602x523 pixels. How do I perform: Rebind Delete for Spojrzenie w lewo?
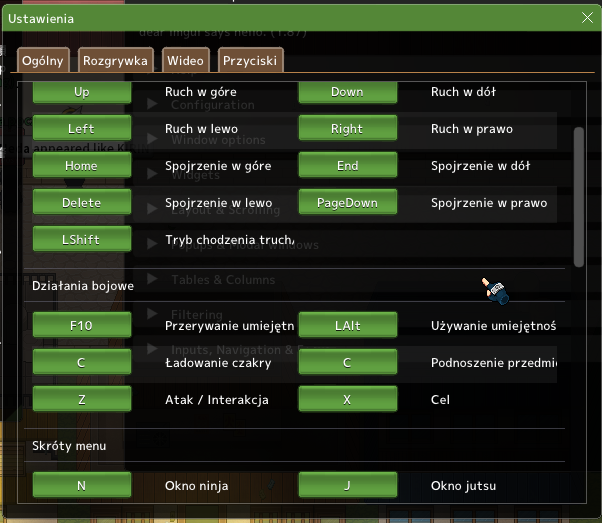82,203
